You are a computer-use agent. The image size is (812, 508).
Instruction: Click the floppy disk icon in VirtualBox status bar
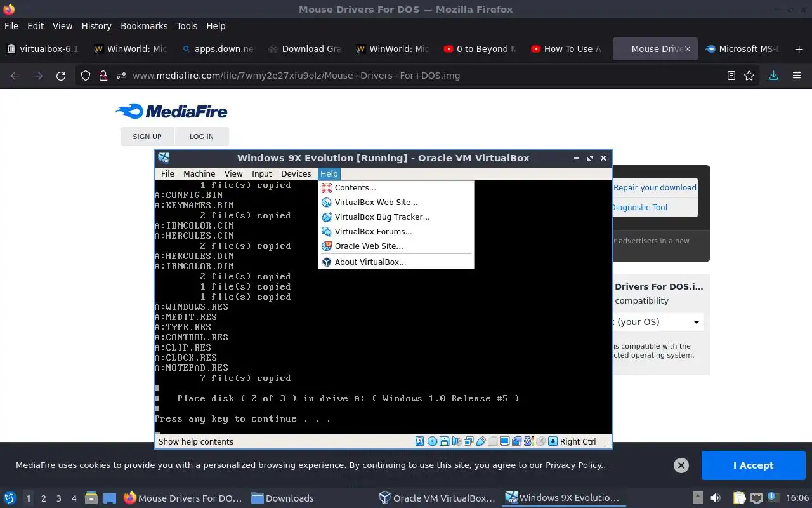click(x=445, y=441)
